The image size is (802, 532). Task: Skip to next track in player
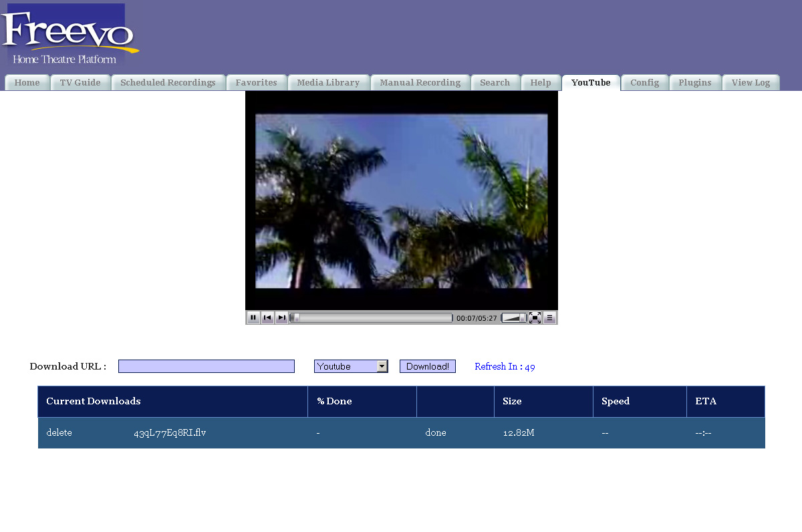coord(281,318)
